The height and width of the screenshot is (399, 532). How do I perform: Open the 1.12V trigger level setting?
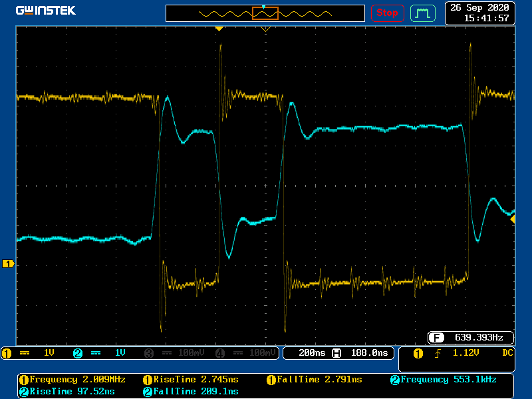[465, 352]
